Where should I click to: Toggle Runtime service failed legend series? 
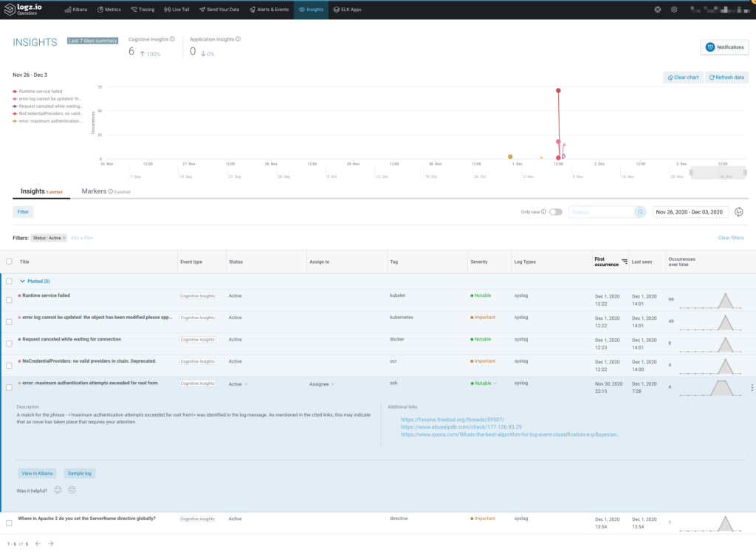(38, 91)
